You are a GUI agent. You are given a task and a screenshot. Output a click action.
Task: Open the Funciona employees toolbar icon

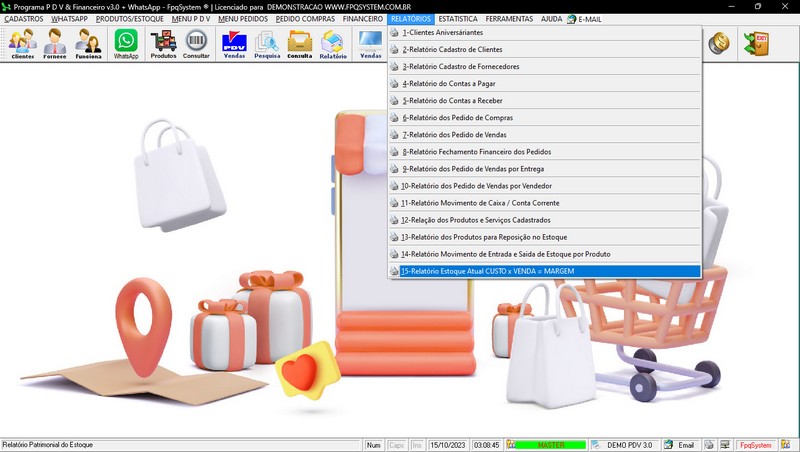88,43
